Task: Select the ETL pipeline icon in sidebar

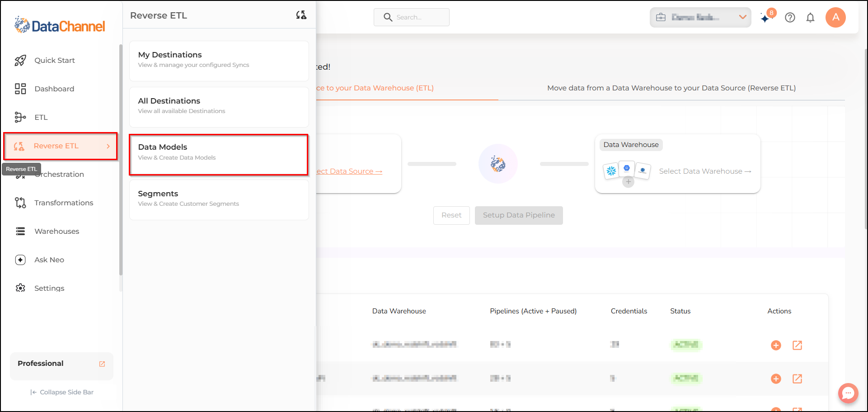Action: [20, 117]
